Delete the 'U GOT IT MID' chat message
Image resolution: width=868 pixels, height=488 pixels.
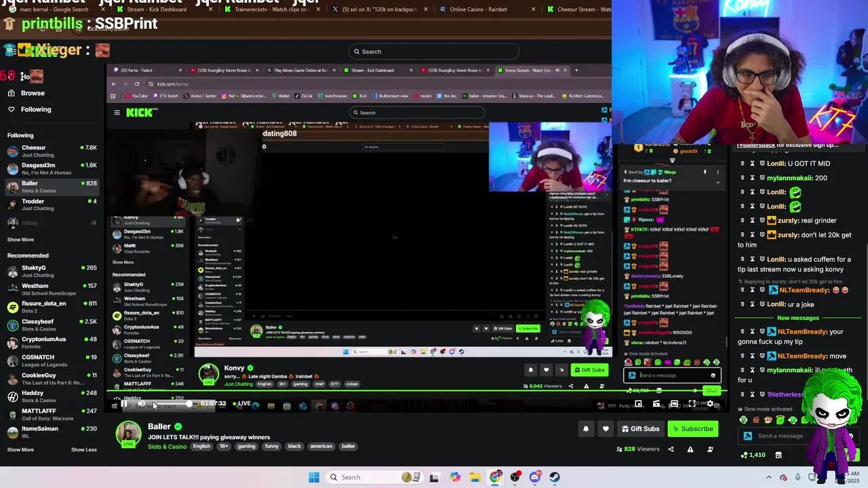(x=743, y=163)
